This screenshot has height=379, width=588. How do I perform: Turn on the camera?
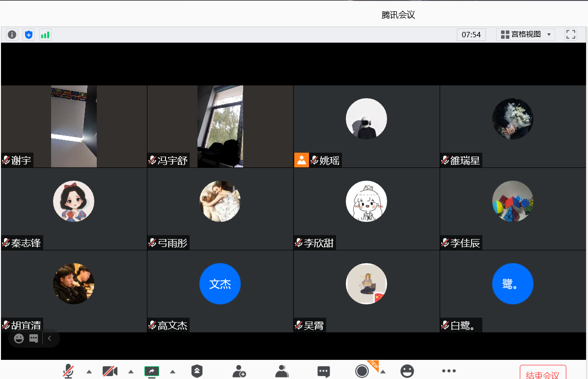point(110,372)
